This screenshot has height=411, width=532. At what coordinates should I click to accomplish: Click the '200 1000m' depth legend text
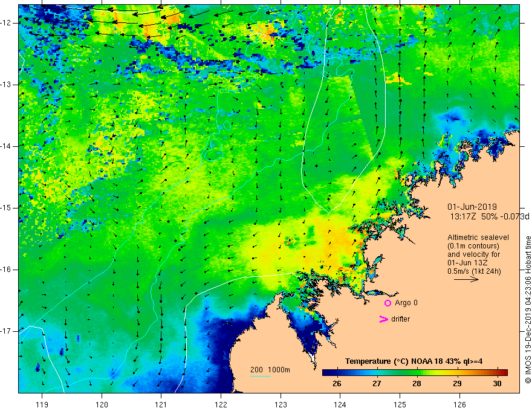coord(270,370)
